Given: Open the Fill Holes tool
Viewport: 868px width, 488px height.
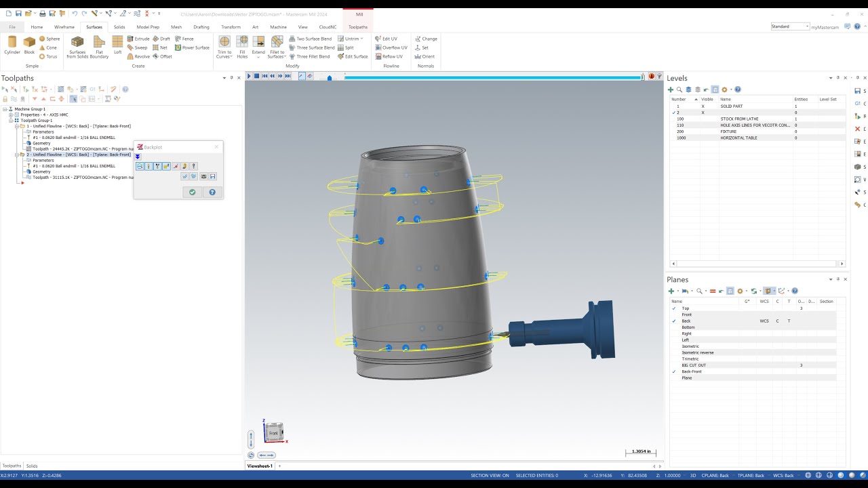Looking at the screenshot, I should coord(242,47).
